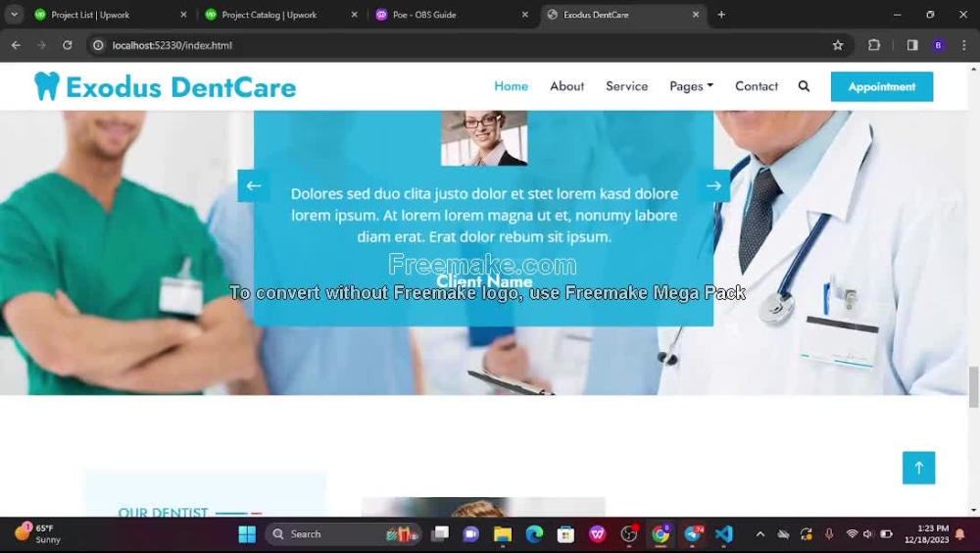Image resolution: width=980 pixels, height=553 pixels.
Task: Open the clock showing 1:23 PM
Action: coord(926,534)
